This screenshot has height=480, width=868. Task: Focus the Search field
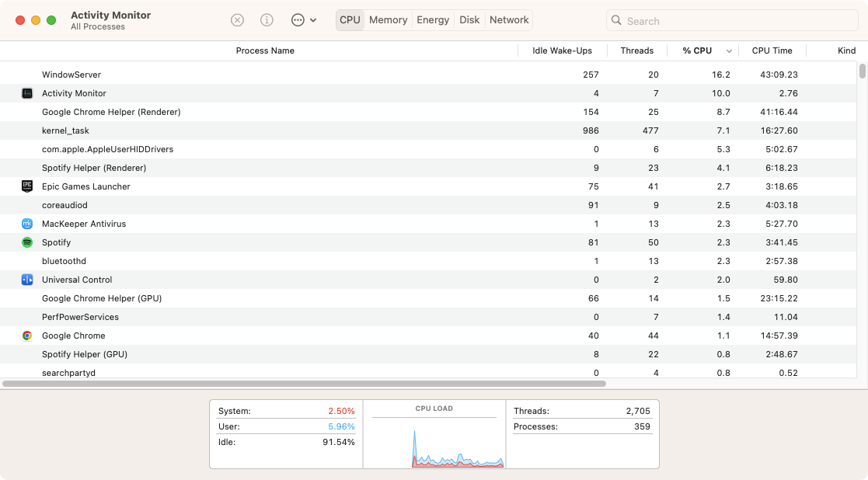tap(732, 20)
